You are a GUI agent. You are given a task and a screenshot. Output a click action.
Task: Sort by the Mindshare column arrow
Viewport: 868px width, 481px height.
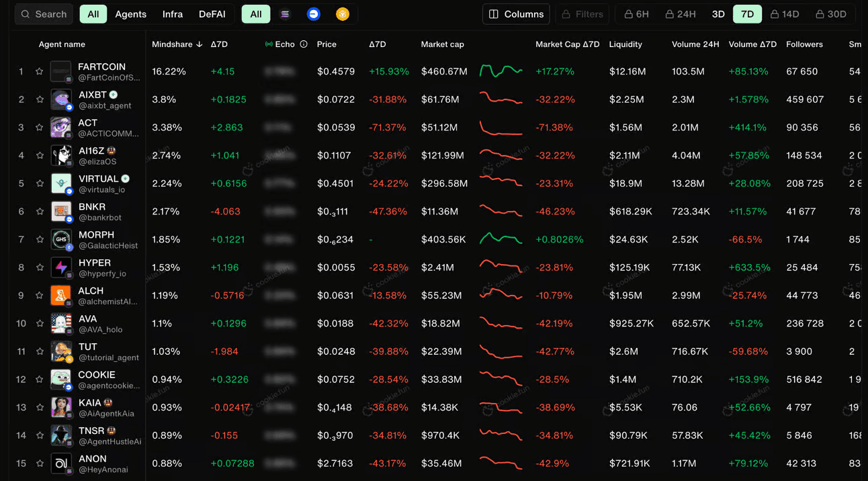coord(200,44)
